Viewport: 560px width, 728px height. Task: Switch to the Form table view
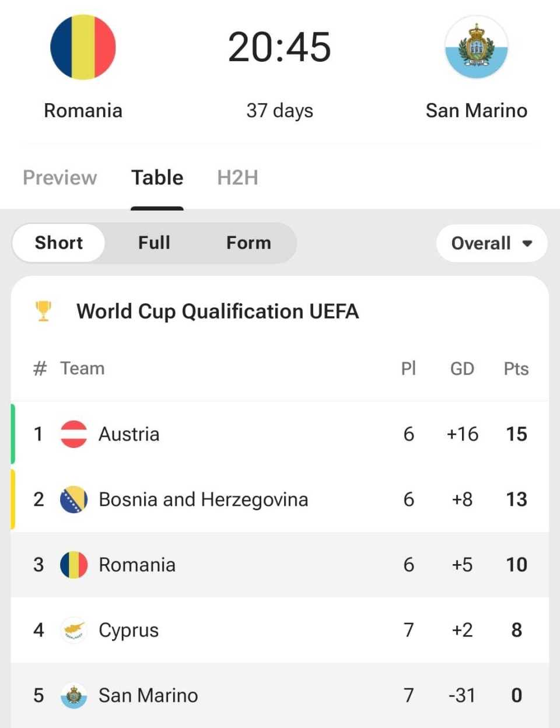(249, 243)
